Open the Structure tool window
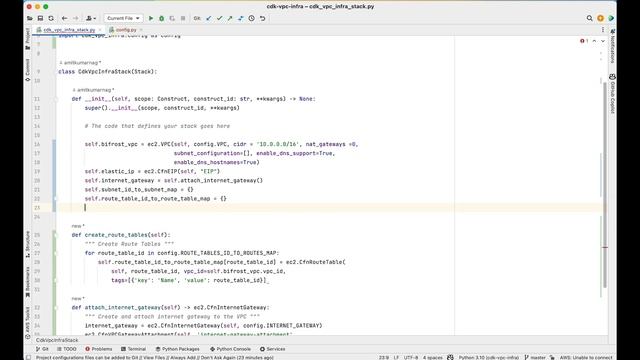Image resolution: width=640 pixels, height=360 pixels. click(28, 244)
